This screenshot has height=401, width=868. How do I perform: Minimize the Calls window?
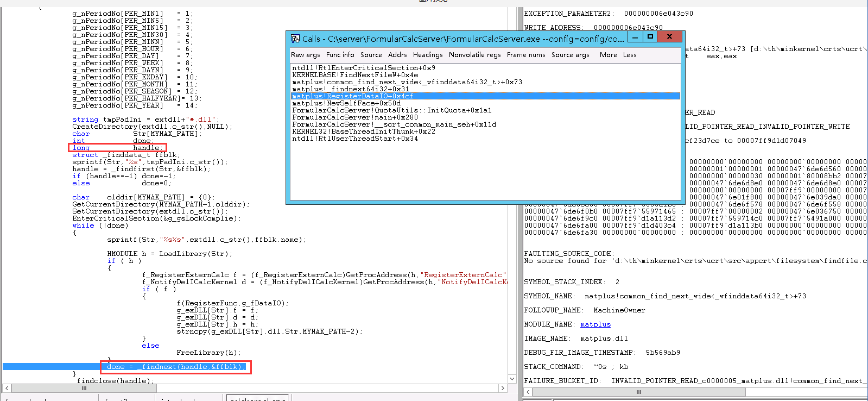point(635,37)
